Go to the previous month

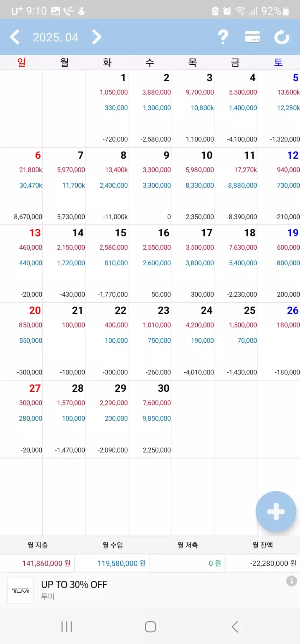(15, 37)
